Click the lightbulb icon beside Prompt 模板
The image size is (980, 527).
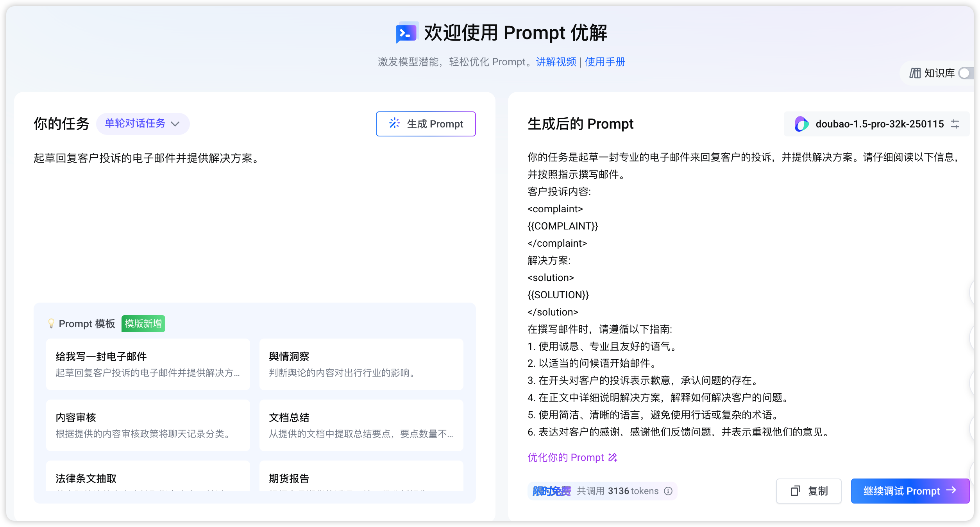coord(51,323)
